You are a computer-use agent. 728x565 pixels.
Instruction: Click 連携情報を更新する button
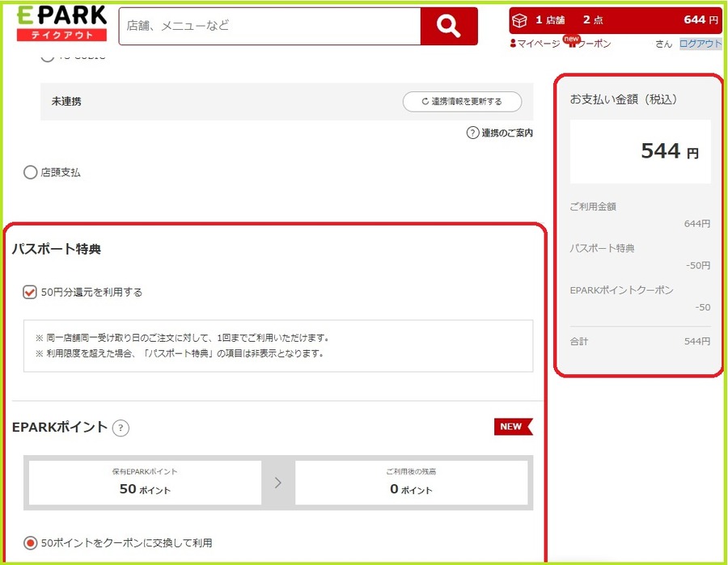tap(462, 102)
